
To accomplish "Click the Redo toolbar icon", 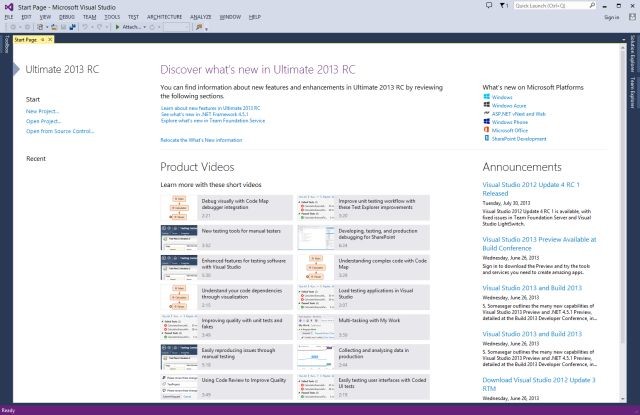I will point(100,27).
